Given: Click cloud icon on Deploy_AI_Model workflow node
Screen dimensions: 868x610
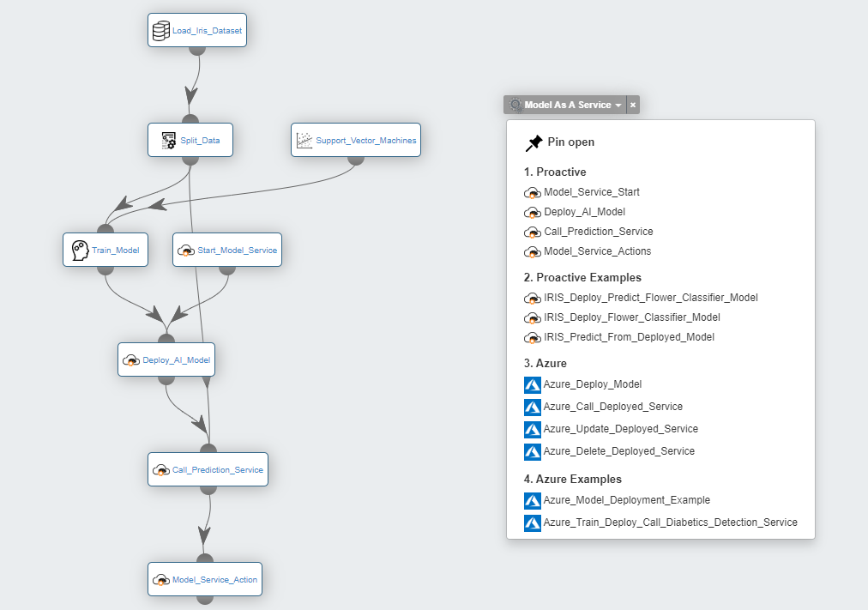Looking at the screenshot, I should pos(131,360).
